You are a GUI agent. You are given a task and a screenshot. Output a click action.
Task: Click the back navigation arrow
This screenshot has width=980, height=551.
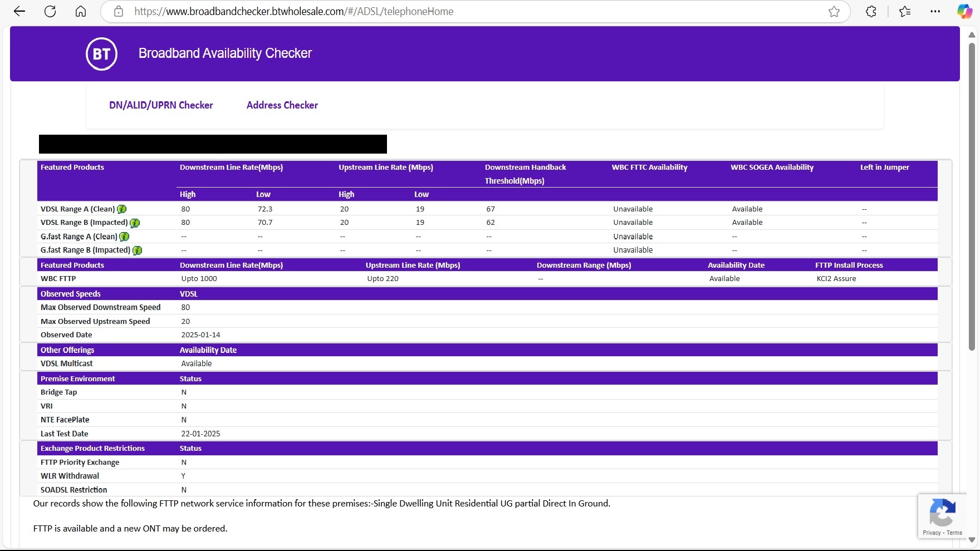[19, 11]
